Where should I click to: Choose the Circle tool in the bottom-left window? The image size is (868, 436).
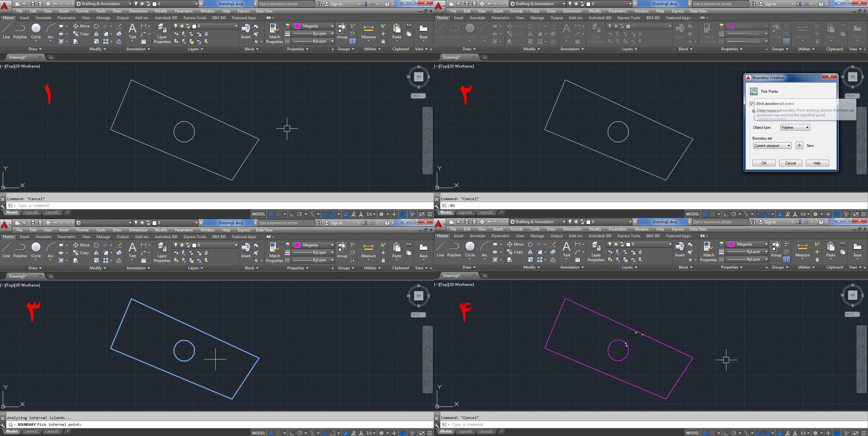[36, 250]
